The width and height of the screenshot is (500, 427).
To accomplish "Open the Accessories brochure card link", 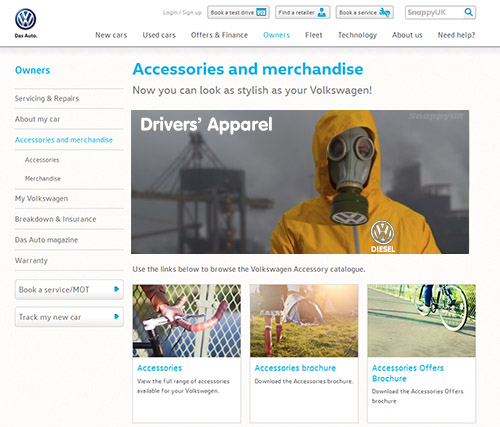I will 295,368.
